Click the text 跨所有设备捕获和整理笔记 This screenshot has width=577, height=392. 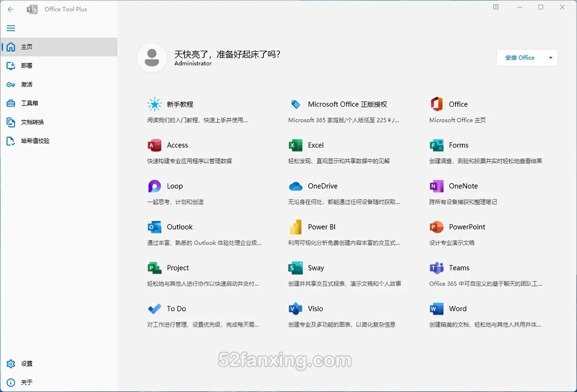click(x=463, y=202)
